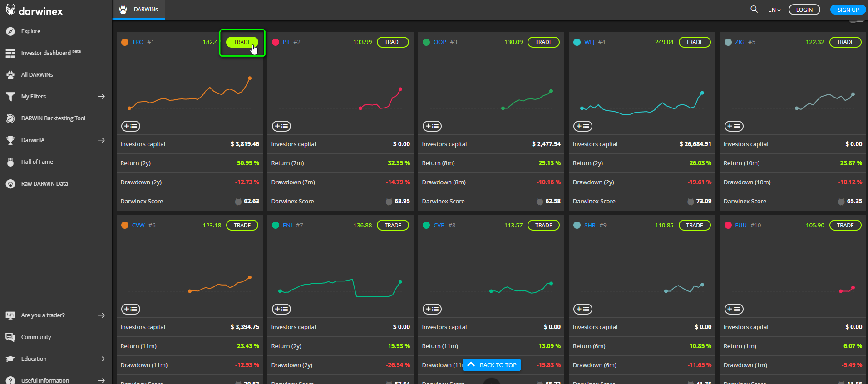Open the Investor dashboard icon
Viewport: 868px width, 384px height.
coord(10,53)
